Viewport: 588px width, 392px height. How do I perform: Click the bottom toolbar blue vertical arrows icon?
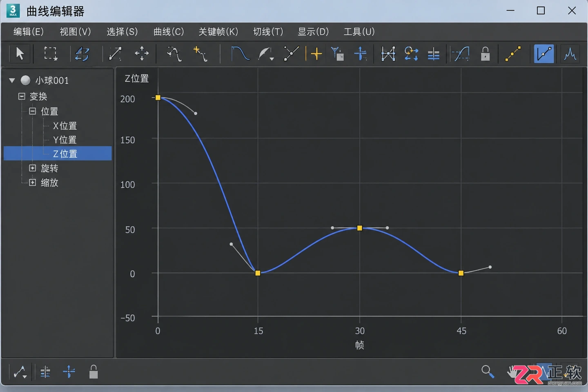point(69,372)
